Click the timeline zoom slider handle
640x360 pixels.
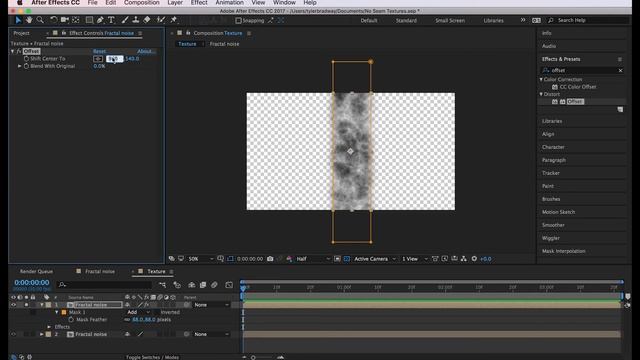(253, 358)
